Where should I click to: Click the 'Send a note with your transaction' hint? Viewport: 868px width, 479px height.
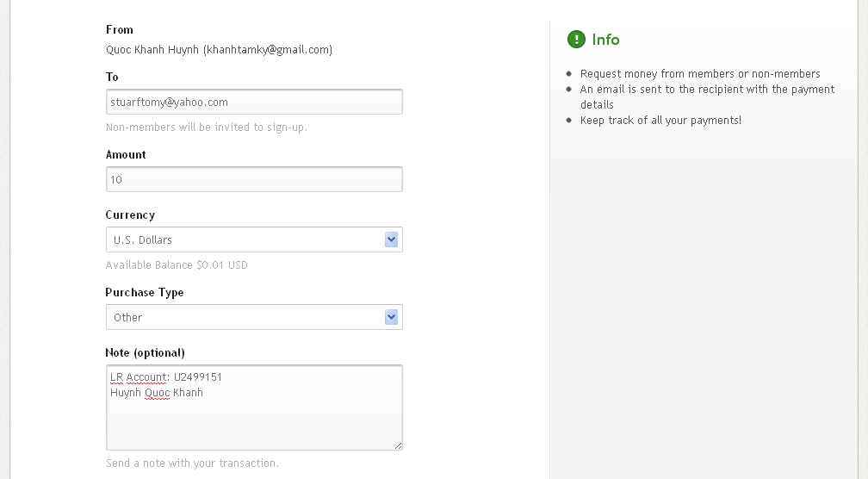click(192, 463)
